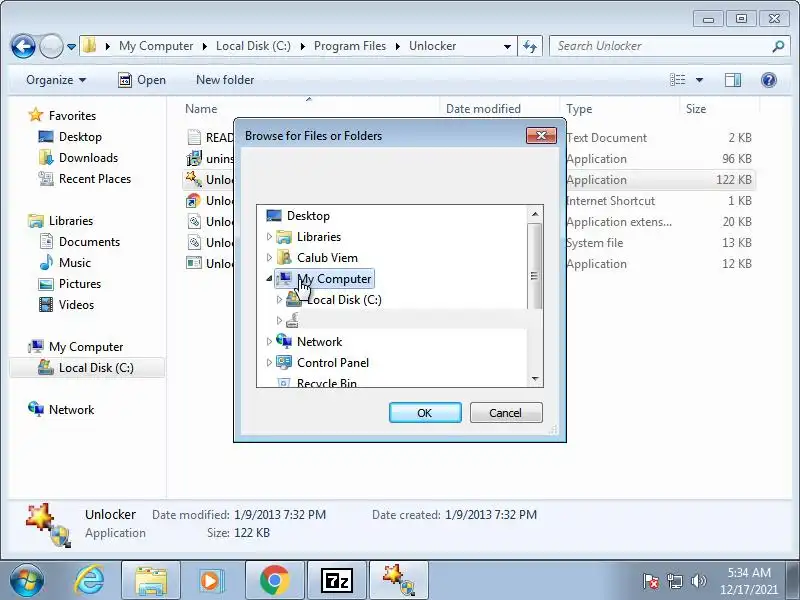Click Libraries in the navigation pane
This screenshot has width=800, height=600.
pos(71,221)
